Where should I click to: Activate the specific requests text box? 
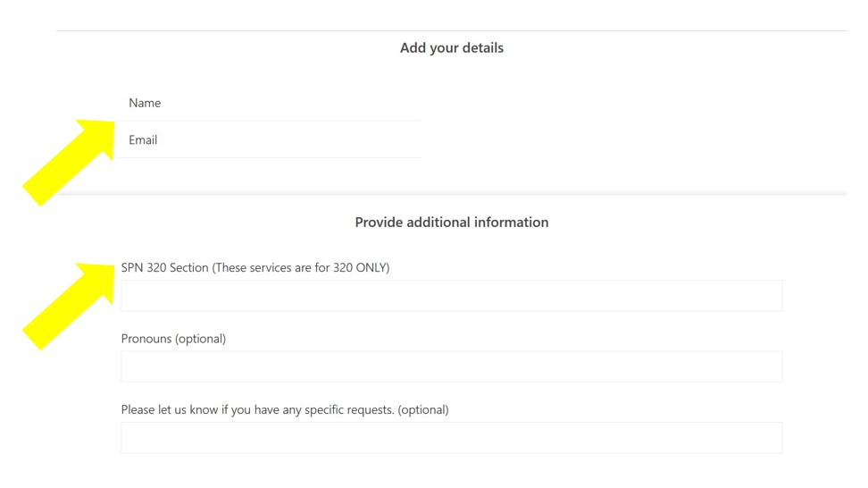pos(452,438)
